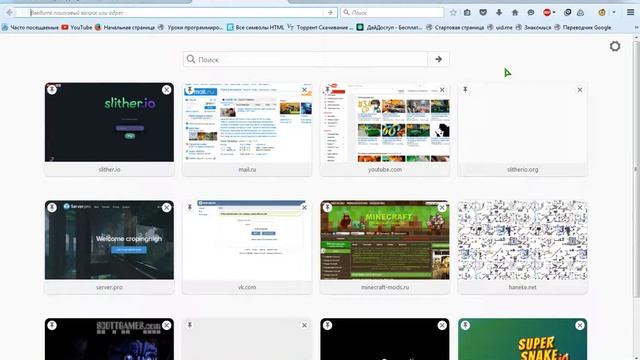Viewport: 640px width, 360px height.
Task: Open the Часто посещаемые bookmarks folder
Action: point(30,27)
